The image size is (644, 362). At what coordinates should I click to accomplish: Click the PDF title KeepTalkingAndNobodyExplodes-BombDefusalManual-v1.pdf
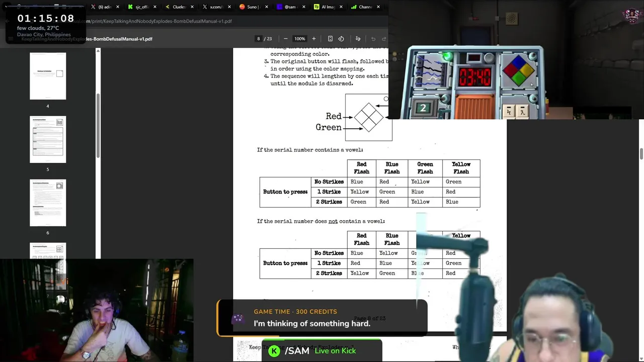(87, 39)
